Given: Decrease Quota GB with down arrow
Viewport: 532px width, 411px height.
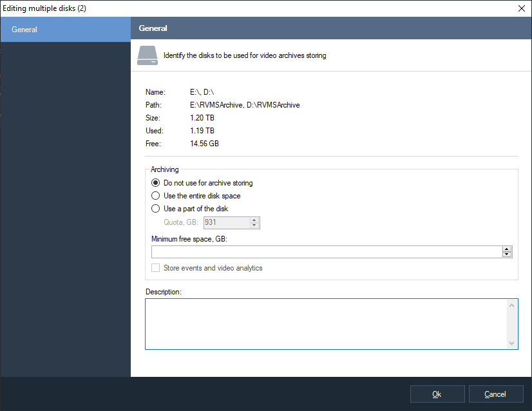Looking at the screenshot, I should click(254, 225).
